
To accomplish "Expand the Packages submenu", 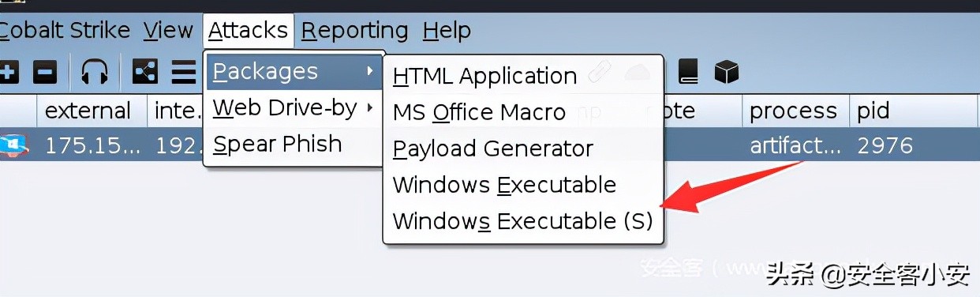I will click(x=294, y=72).
